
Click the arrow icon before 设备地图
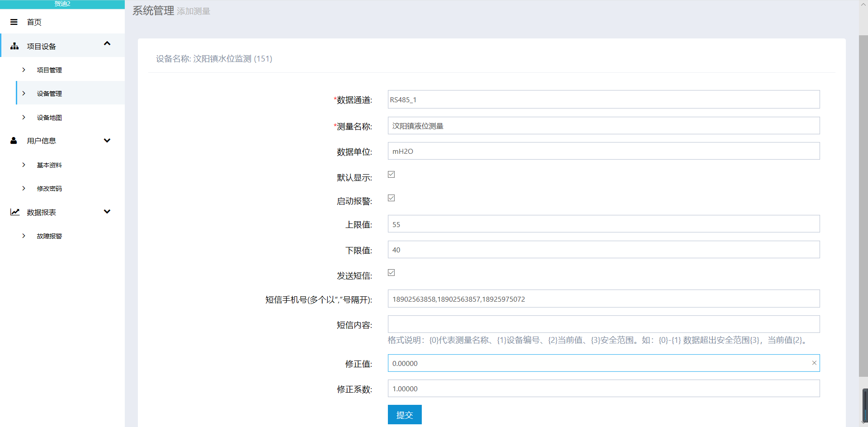(24, 117)
